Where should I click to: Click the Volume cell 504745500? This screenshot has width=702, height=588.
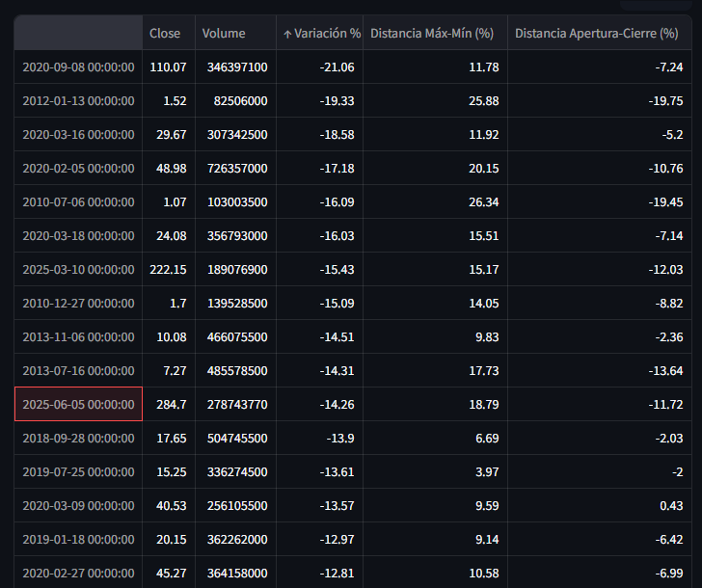[x=235, y=438]
